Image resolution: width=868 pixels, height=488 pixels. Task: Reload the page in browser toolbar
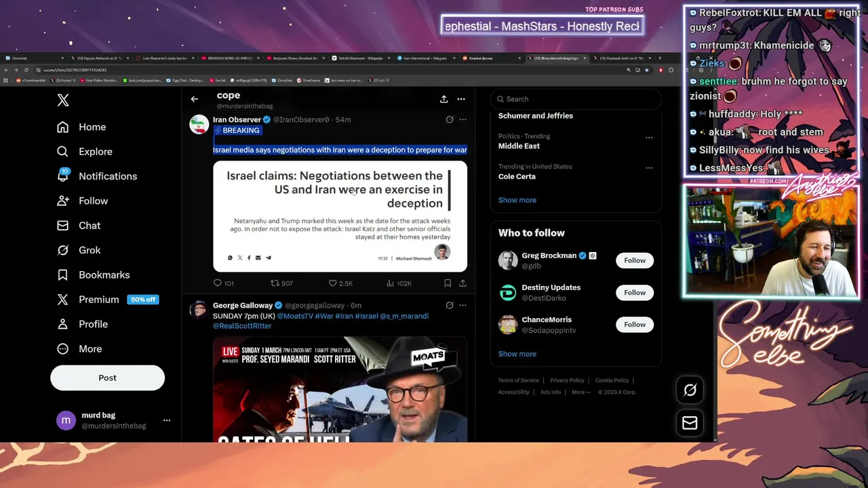pyautogui.click(x=26, y=70)
